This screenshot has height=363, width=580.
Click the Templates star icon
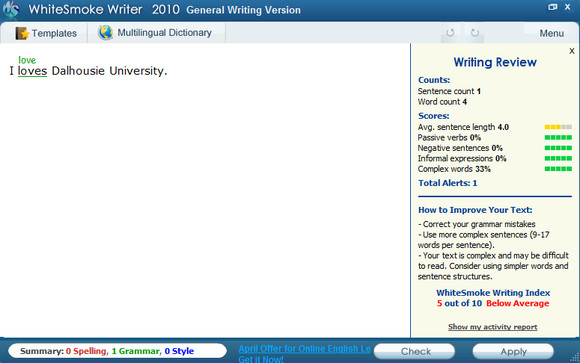click(x=22, y=33)
